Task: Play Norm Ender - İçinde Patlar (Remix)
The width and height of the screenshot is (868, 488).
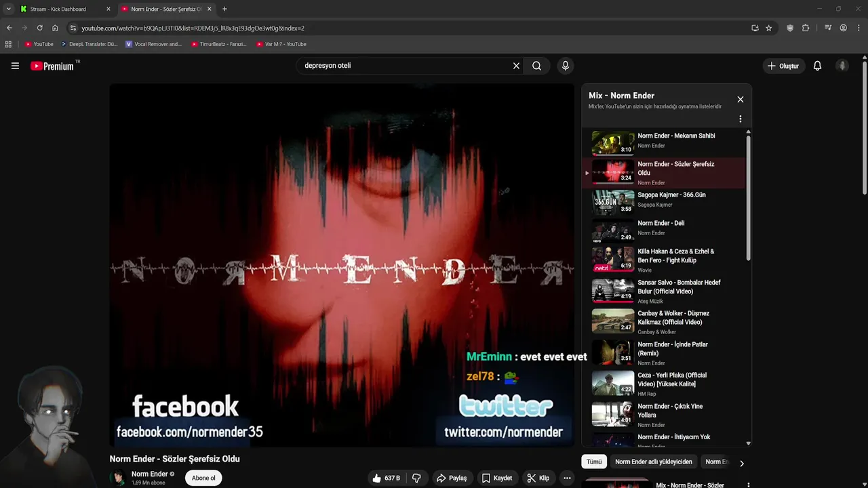Action: pos(665,352)
